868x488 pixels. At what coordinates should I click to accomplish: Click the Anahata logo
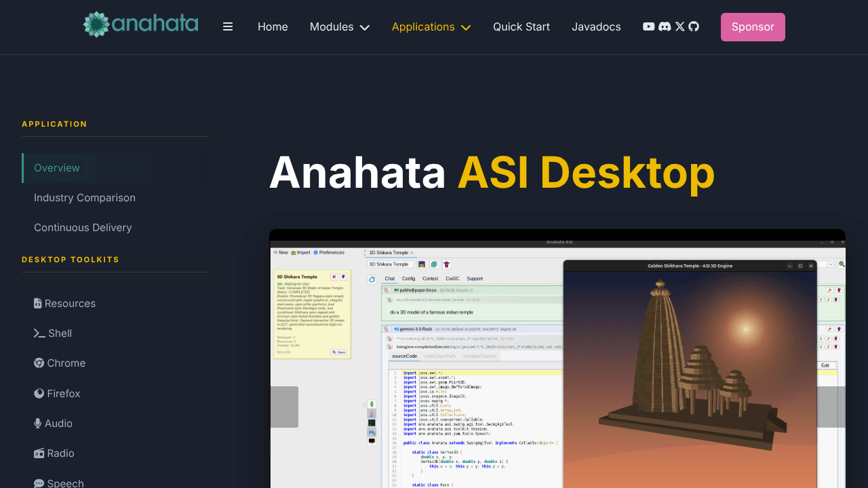click(x=141, y=24)
